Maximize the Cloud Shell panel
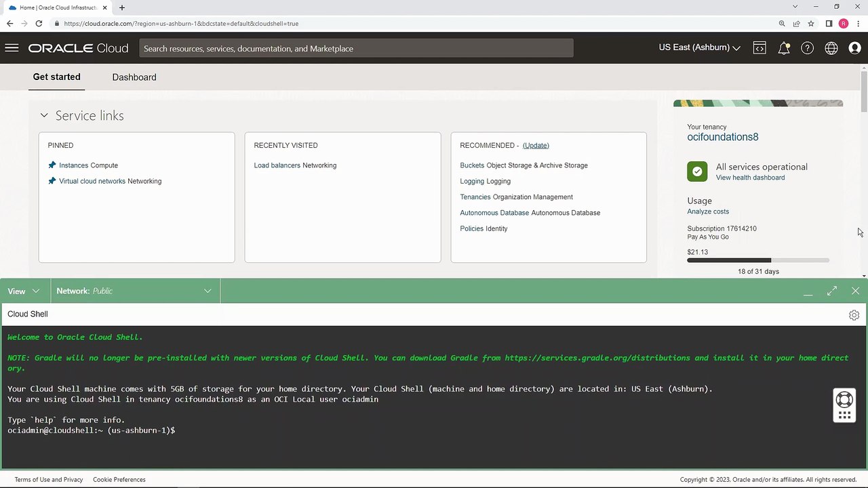 [x=832, y=291]
